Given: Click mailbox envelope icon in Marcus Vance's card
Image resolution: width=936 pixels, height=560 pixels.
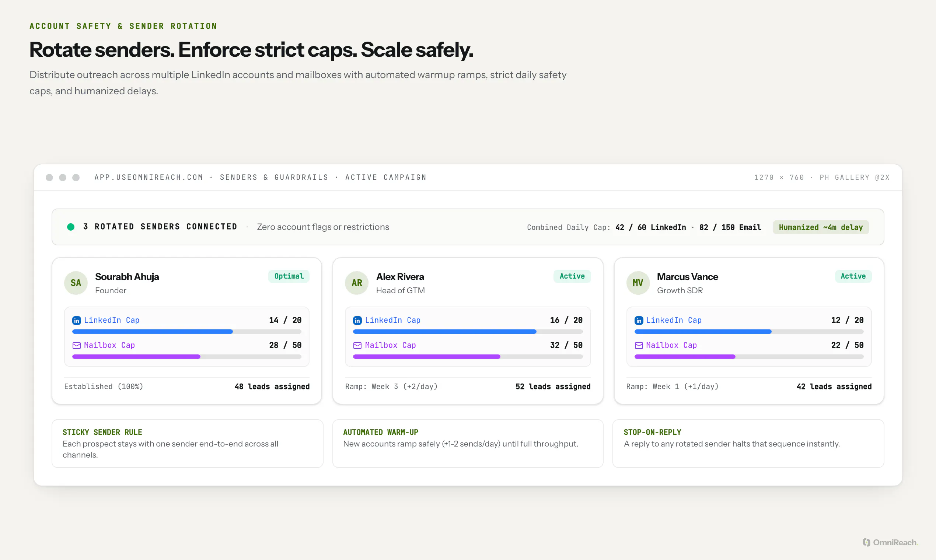Looking at the screenshot, I should pyautogui.click(x=639, y=345).
